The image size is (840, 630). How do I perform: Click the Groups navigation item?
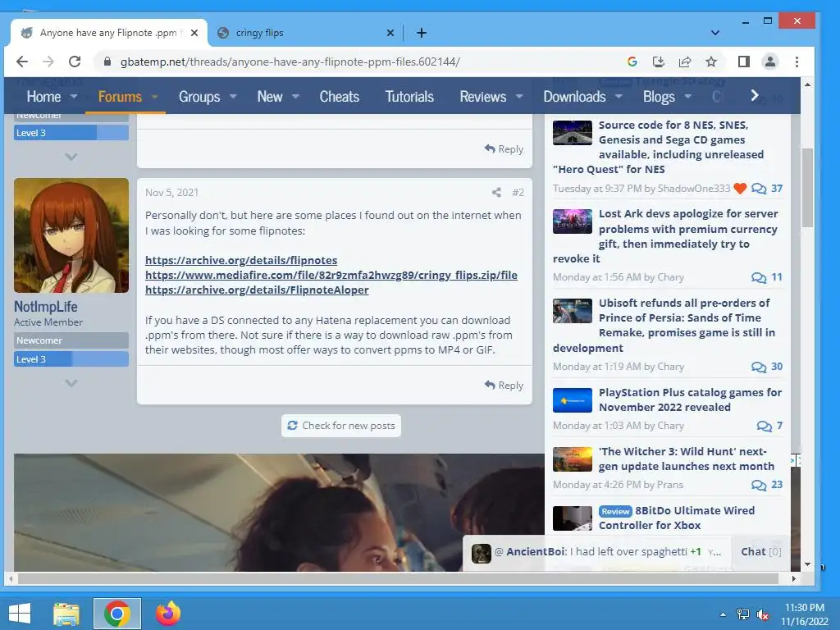(x=199, y=97)
